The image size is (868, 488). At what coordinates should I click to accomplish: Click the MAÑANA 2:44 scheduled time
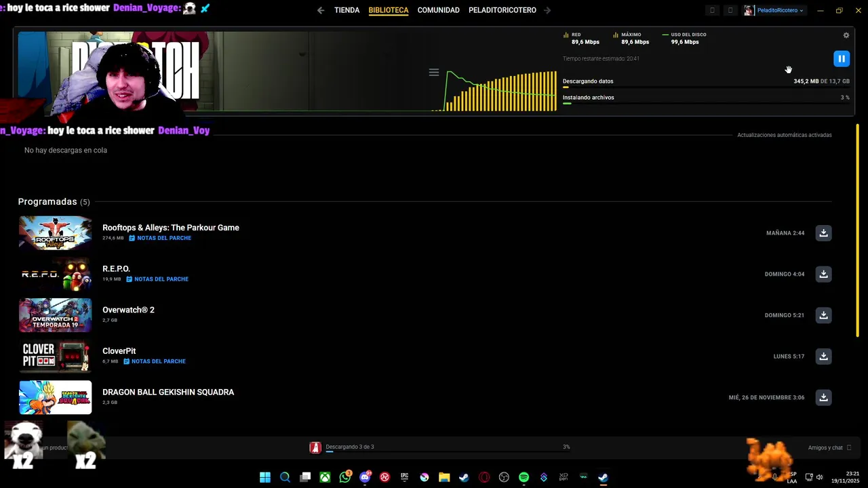coord(785,233)
